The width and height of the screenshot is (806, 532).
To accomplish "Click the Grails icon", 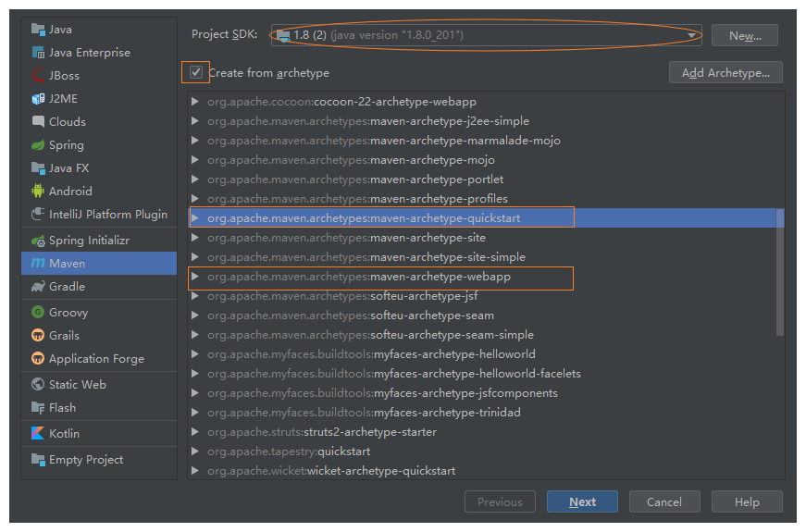I will [38, 336].
